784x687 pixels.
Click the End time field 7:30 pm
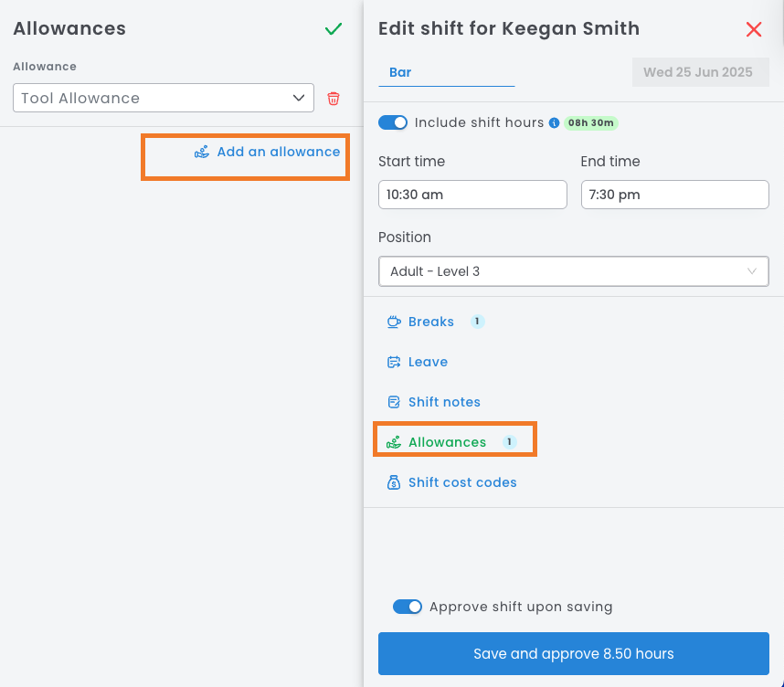pyautogui.click(x=674, y=195)
